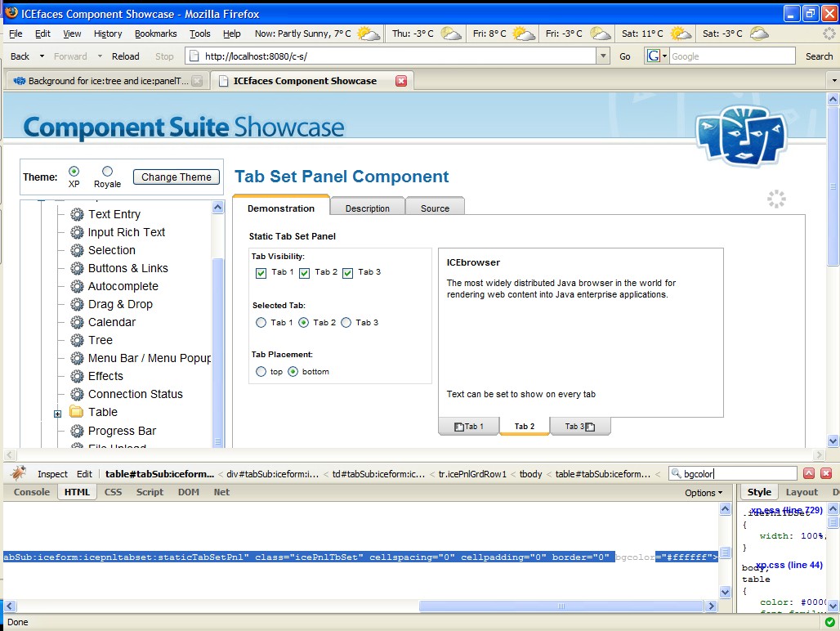Expand the Table tree node
This screenshot has width=840, height=631.
pos(58,414)
